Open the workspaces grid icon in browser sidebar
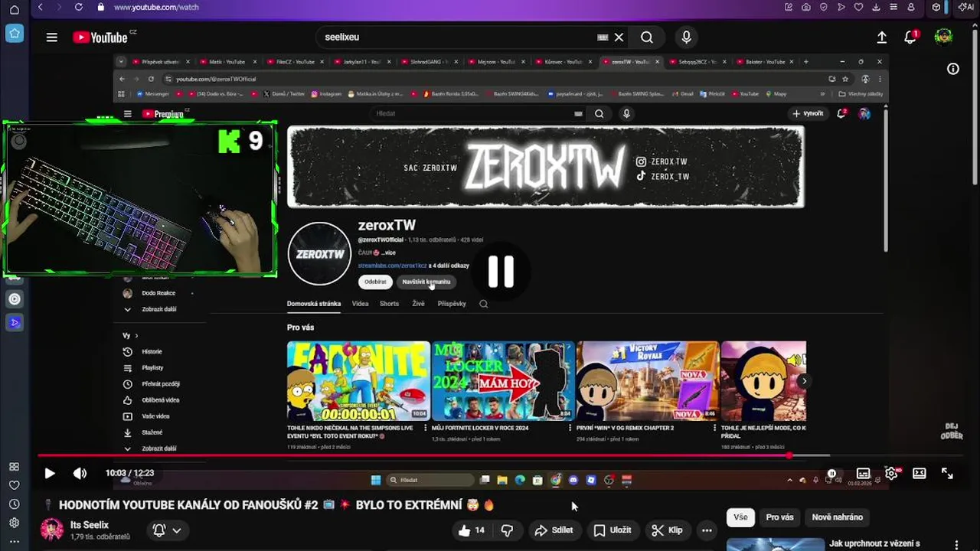The height and width of the screenshot is (551, 980). tap(14, 467)
